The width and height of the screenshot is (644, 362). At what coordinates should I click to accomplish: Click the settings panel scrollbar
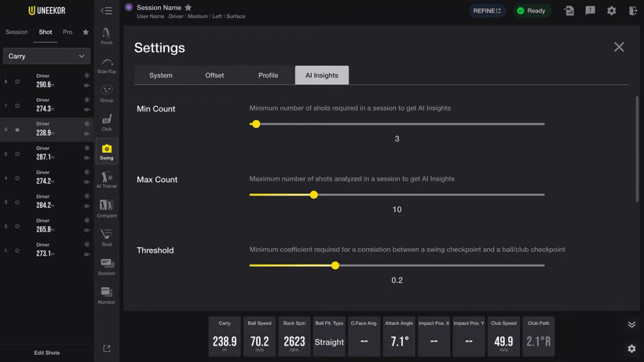(x=637, y=148)
